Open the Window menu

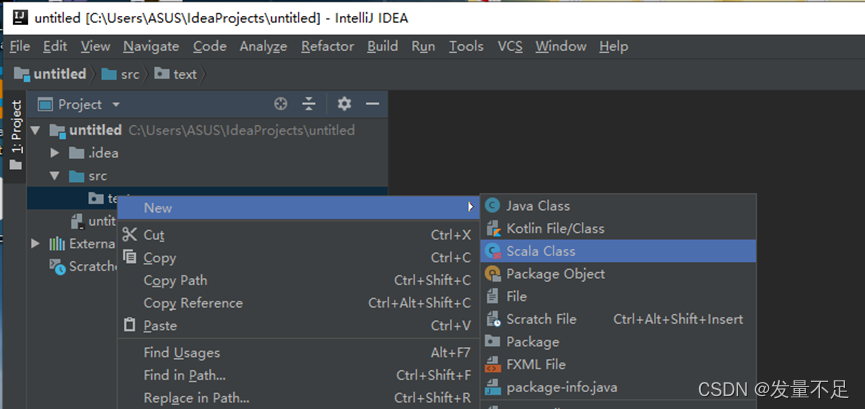(x=560, y=46)
